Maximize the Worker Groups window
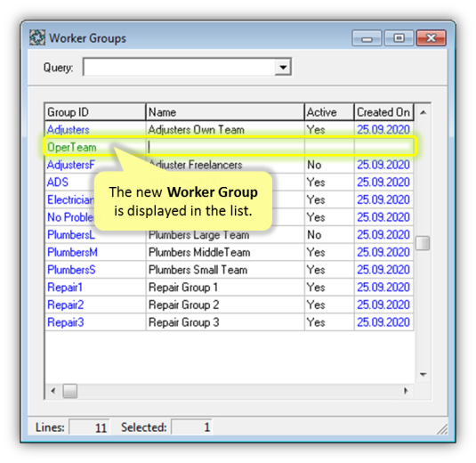Image resolution: width=476 pixels, height=463 pixels. coord(399,38)
